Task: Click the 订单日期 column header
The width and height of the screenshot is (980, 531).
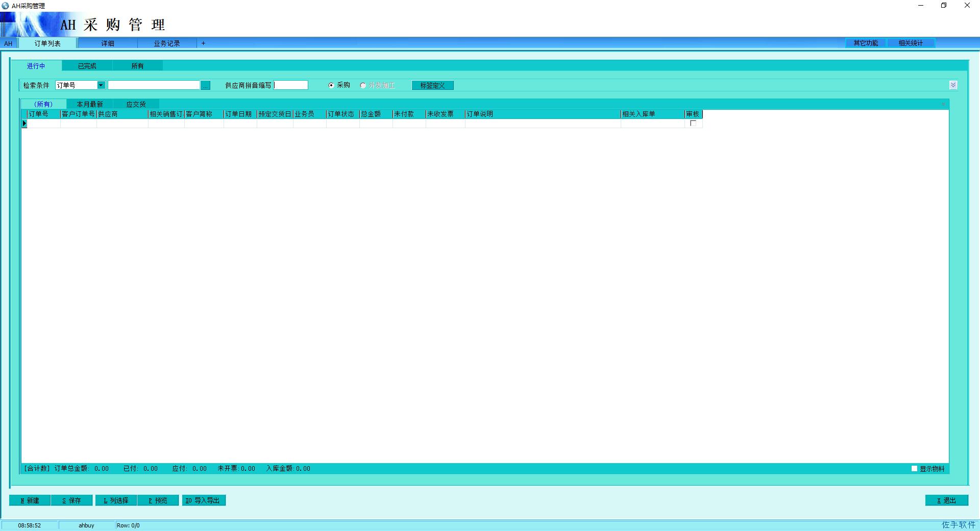Action: [240, 114]
